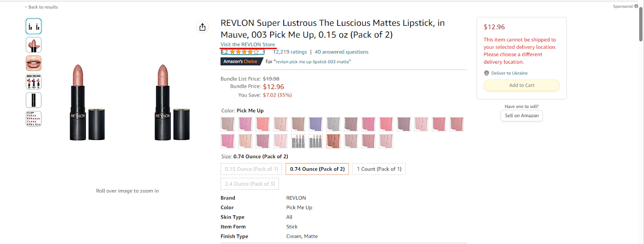Select size 1 Count (Pack of 1)
The width and height of the screenshot is (644, 244).
pos(379,169)
